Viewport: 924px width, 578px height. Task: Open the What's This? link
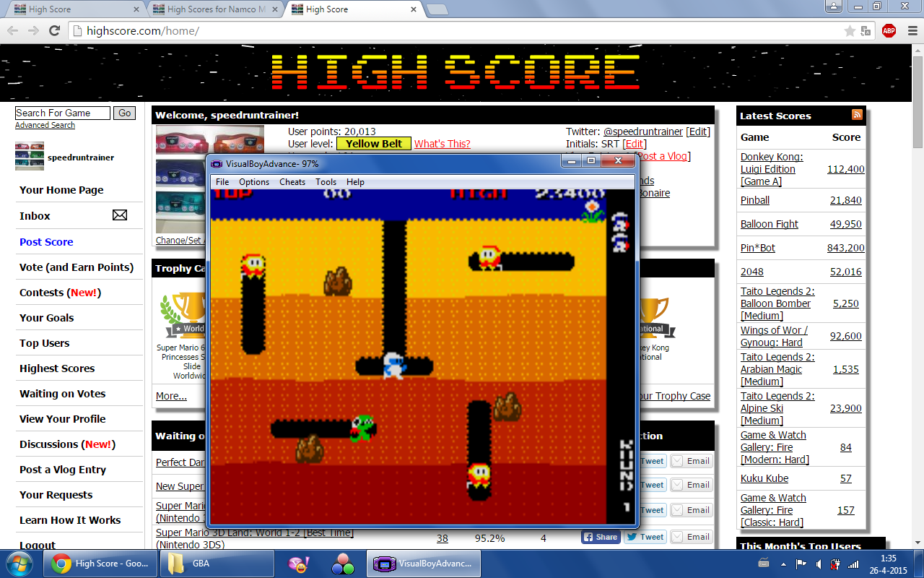pyautogui.click(x=443, y=144)
